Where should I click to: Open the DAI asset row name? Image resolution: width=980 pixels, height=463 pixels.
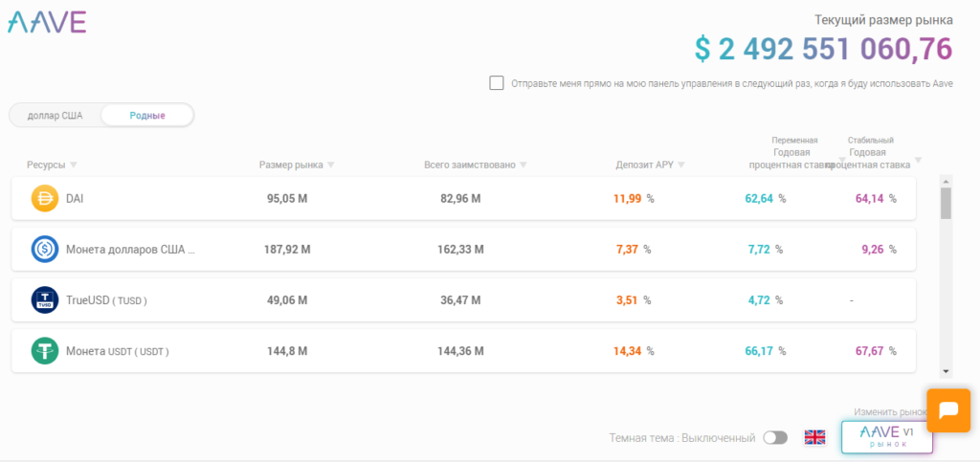click(x=75, y=199)
